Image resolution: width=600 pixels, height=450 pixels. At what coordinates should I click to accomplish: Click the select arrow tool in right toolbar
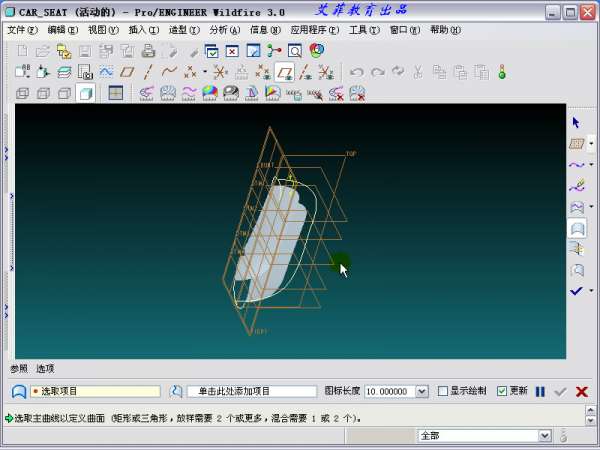click(x=576, y=123)
